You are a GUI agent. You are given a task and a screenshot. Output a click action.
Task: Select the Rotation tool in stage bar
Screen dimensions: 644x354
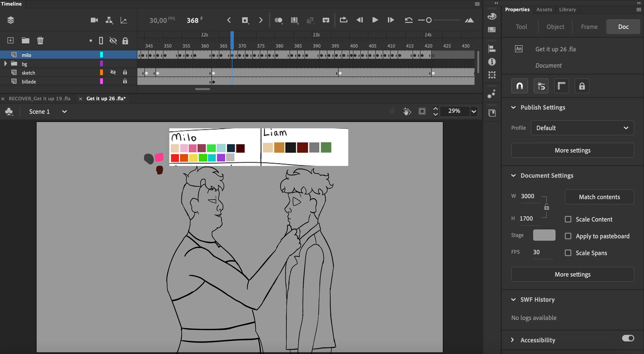(407, 111)
